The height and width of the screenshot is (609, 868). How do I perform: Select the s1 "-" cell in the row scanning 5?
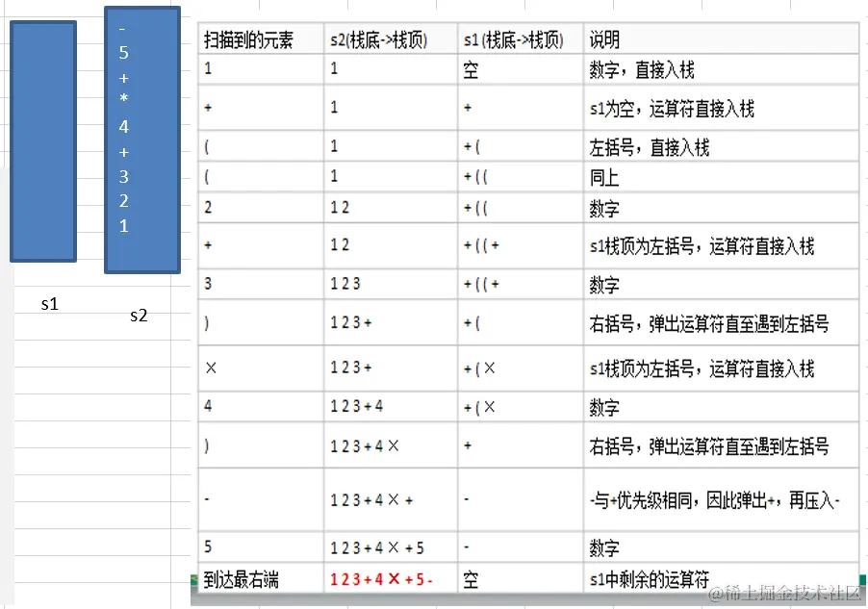tap(521, 547)
